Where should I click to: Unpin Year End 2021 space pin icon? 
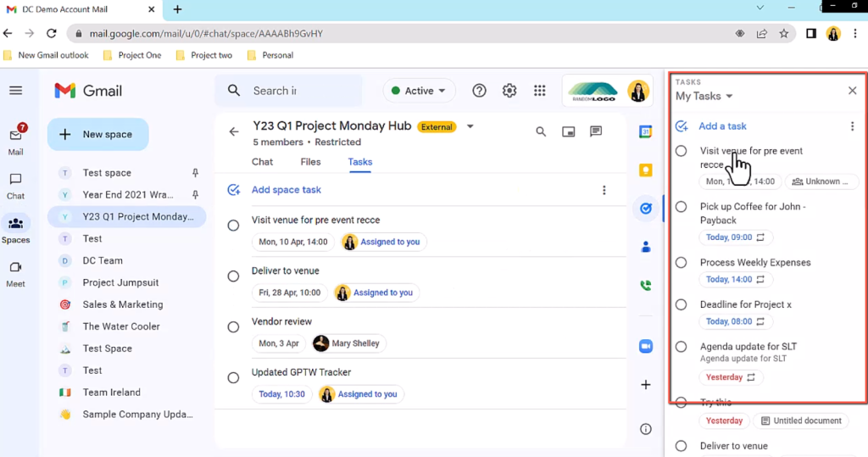point(196,195)
